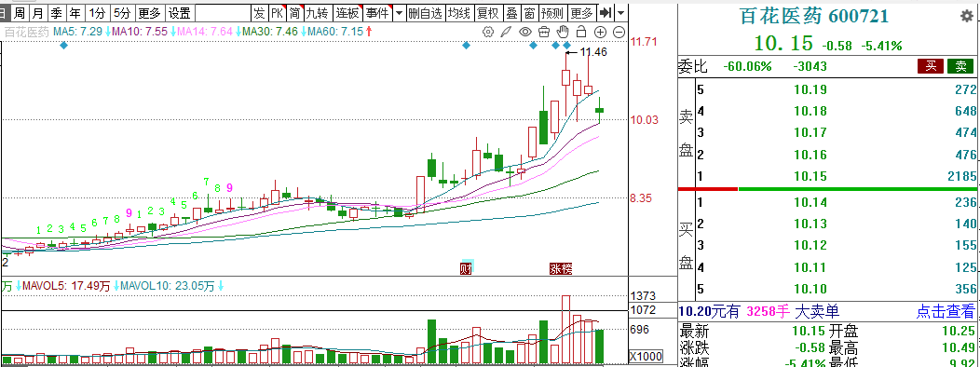Select the feather drawing tool icon
Viewport: 980px width, 367px height.
click(507, 32)
